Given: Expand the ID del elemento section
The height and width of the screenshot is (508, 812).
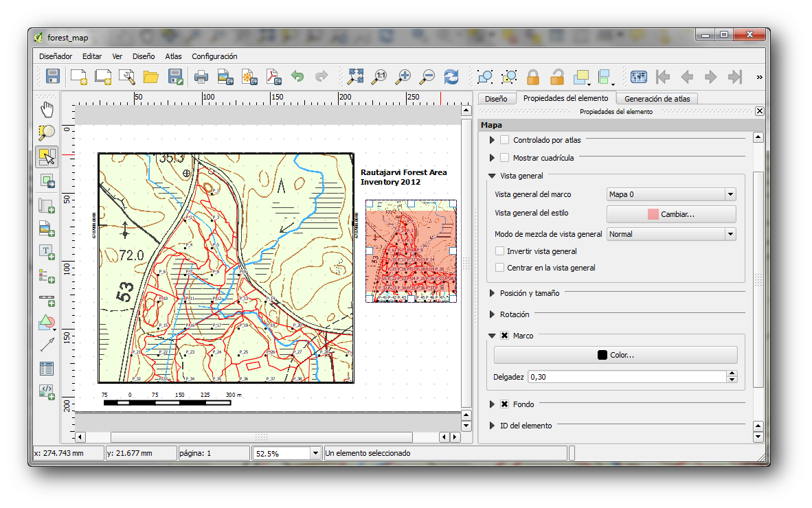Looking at the screenshot, I should coord(492,426).
